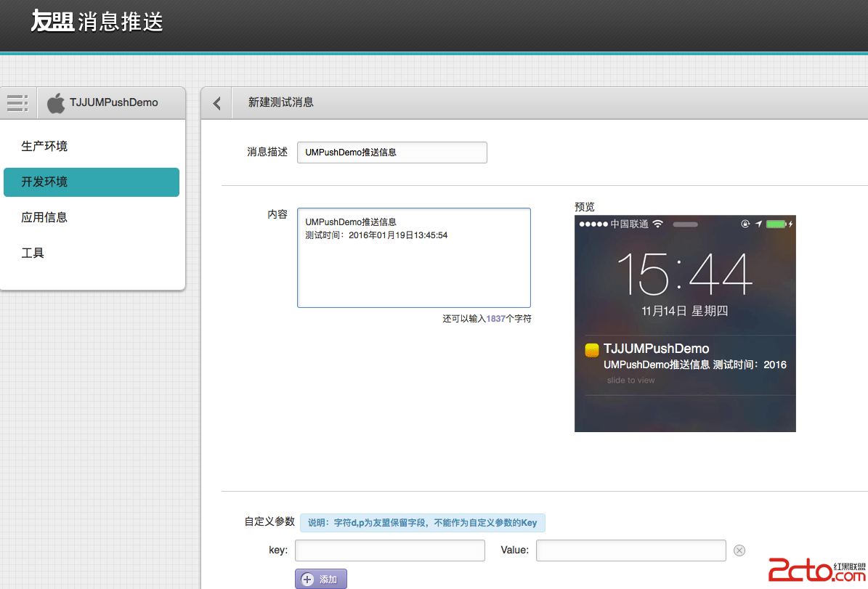This screenshot has width=868, height=589.
Task: Remove custom parameter with circled X icon
Action: coord(739,551)
